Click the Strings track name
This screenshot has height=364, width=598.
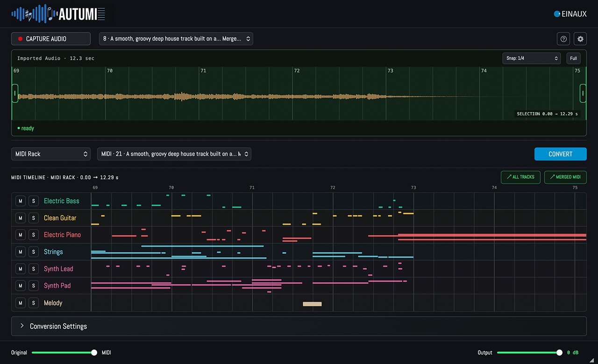click(53, 252)
